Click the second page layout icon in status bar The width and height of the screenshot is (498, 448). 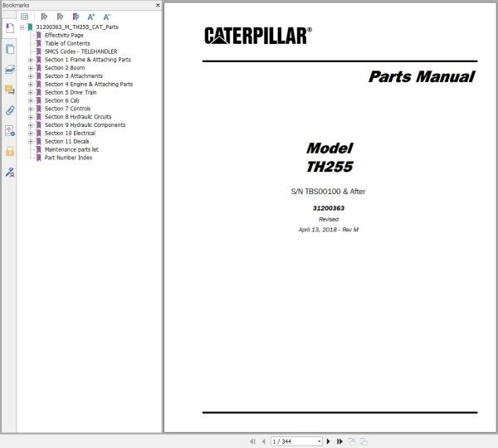click(x=364, y=441)
